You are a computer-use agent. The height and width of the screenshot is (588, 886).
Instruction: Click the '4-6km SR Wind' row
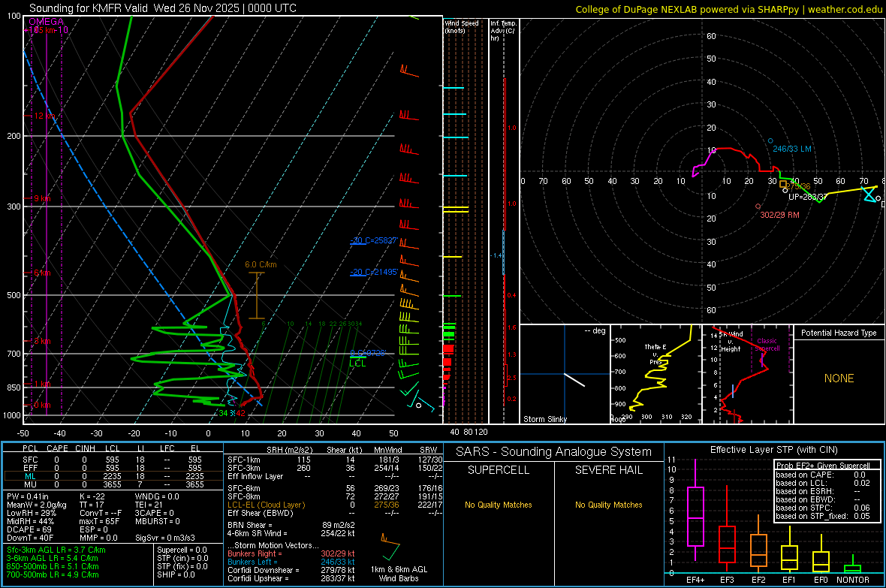[291, 533]
